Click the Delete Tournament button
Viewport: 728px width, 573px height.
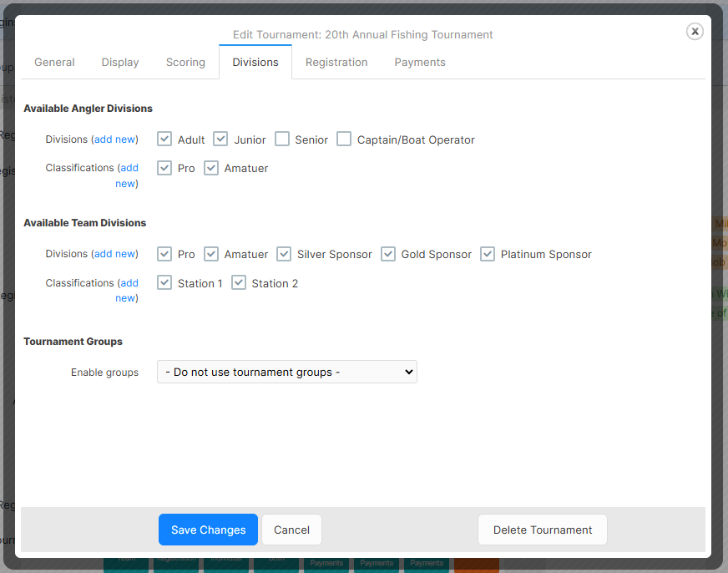click(543, 530)
